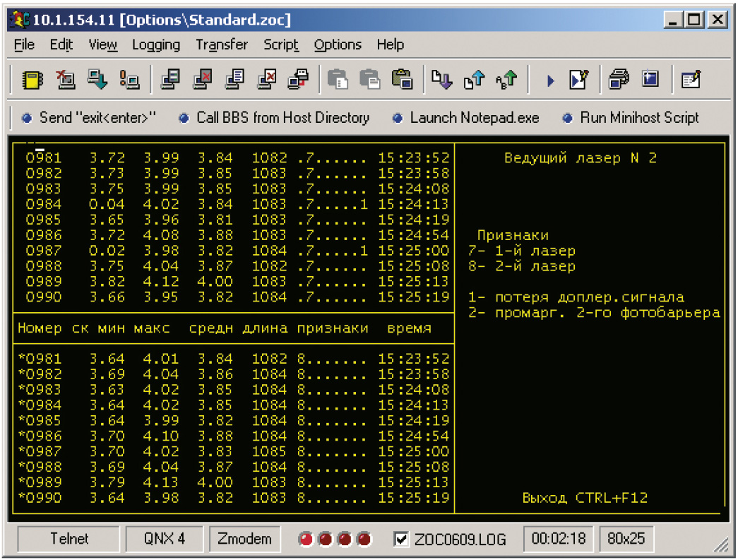Click the connect icon with green down arrow

click(97, 80)
